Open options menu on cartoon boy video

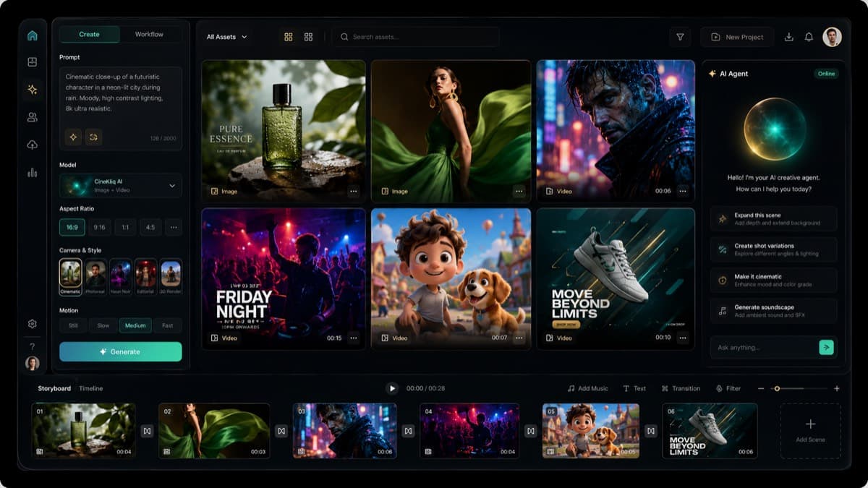point(519,338)
